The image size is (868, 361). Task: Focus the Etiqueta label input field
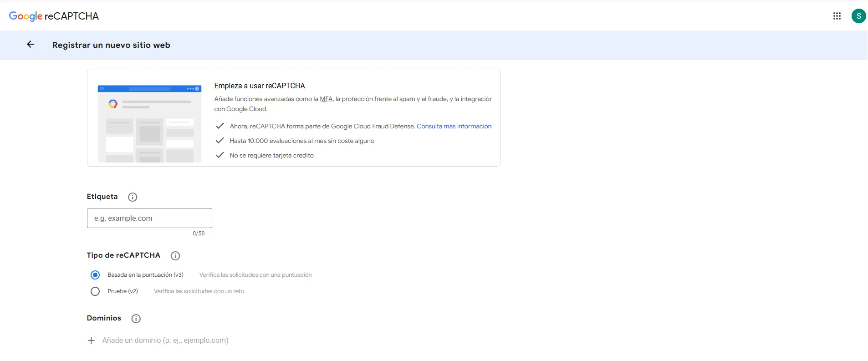coord(149,218)
